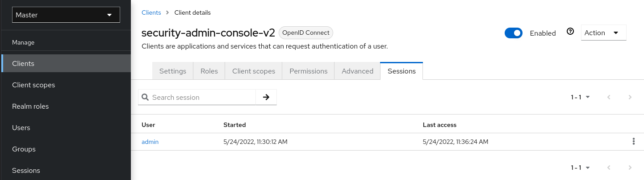Image resolution: width=644 pixels, height=180 pixels.
Task: Click the help question mark icon
Action: (570, 32)
